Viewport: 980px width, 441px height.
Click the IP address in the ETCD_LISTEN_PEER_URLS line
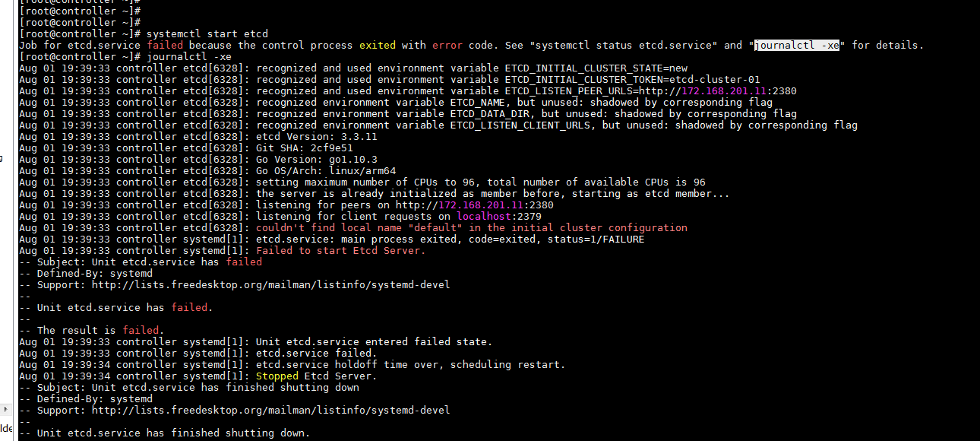click(724, 90)
